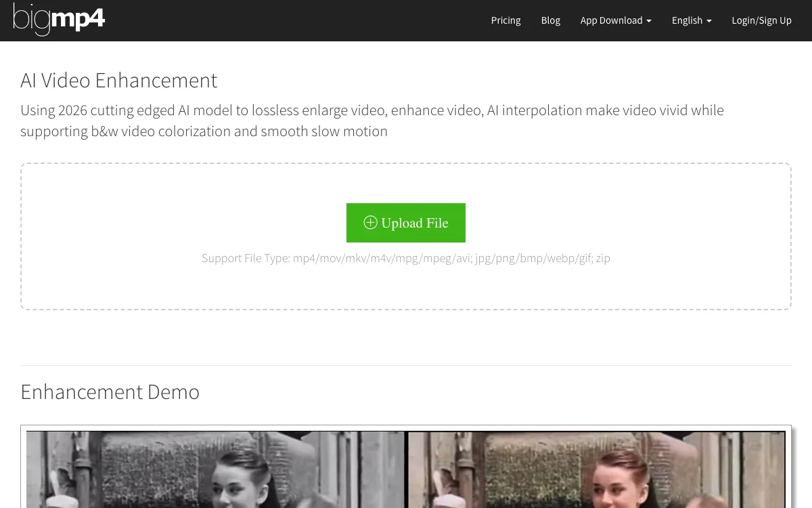Open the English language dropdown
812x508 pixels.
(692, 20)
